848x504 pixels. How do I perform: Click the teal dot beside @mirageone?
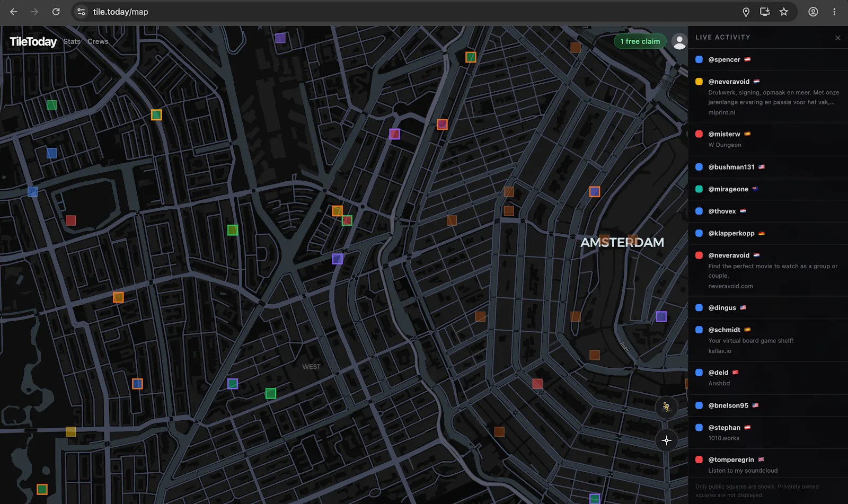click(x=699, y=189)
